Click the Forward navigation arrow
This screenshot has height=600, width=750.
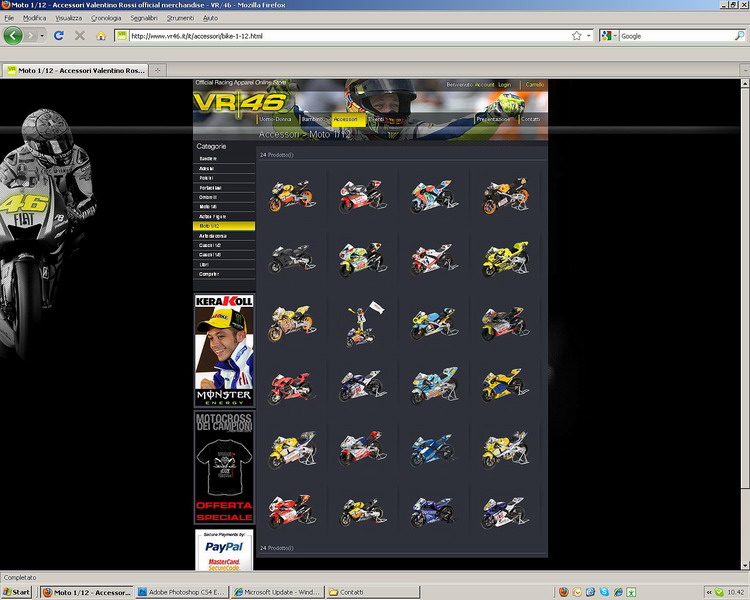(x=31, y=35)
